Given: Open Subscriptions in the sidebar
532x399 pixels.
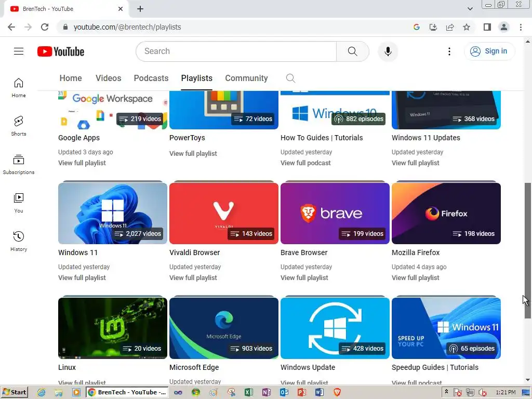Looking at the screenshot, I should tap(19, 165).
